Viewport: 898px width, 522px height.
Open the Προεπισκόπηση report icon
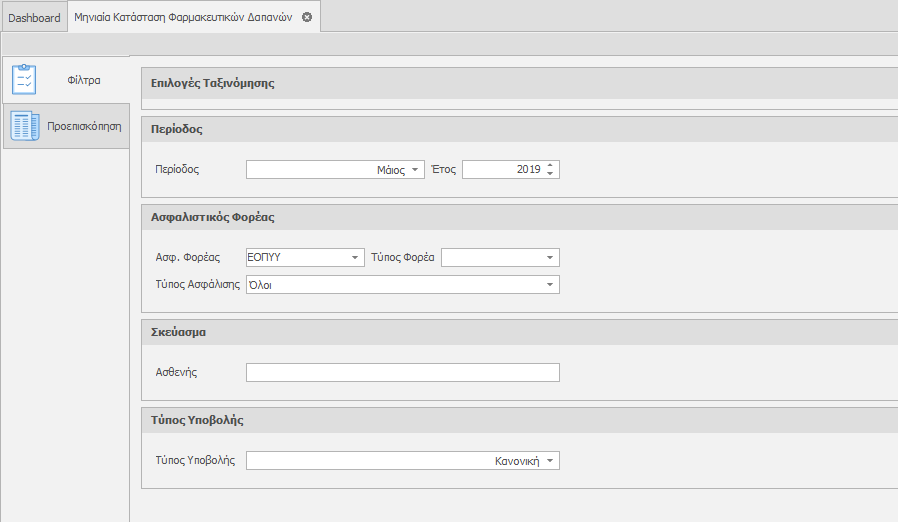[24, 126]
